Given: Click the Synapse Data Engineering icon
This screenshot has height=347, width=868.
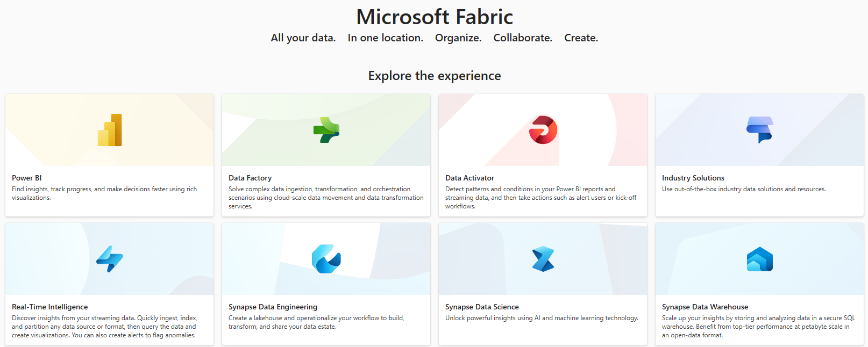Looking at the screenshot, I should (x=326, y=259).
